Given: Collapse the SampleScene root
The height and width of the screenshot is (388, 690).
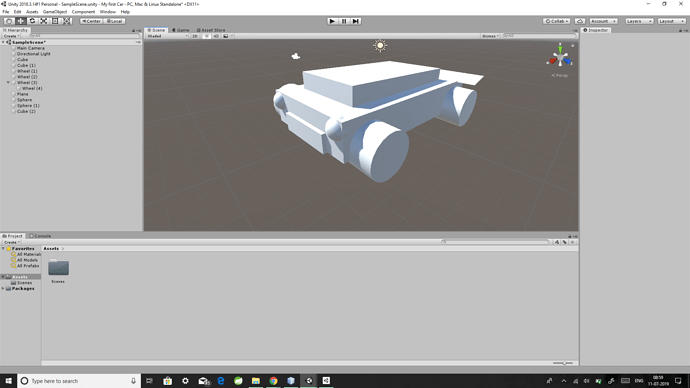Looking at the screenshot, I should pyautogui.click(x=4, y=42).
